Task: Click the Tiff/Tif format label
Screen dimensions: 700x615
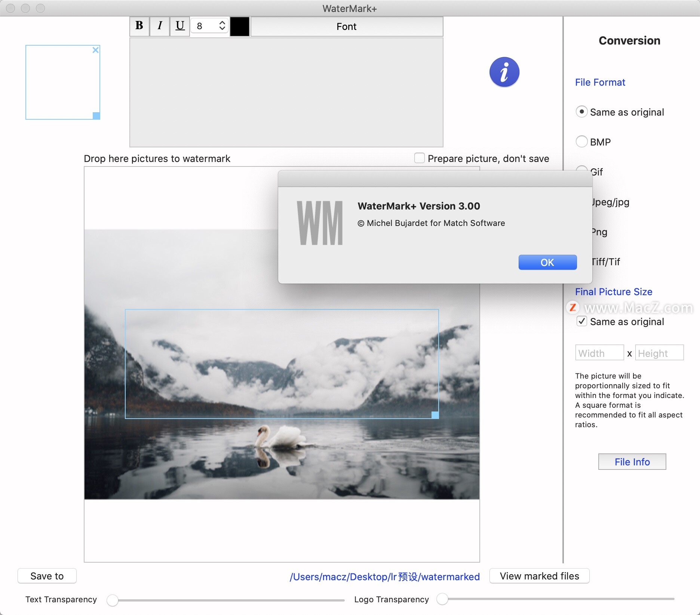Action: pos(606,261)
